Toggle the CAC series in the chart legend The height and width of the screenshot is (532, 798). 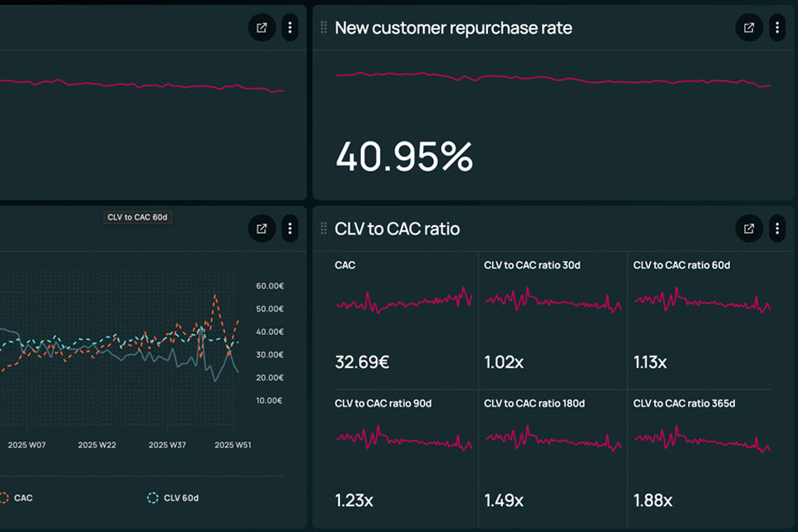click(x=17, y=498)
